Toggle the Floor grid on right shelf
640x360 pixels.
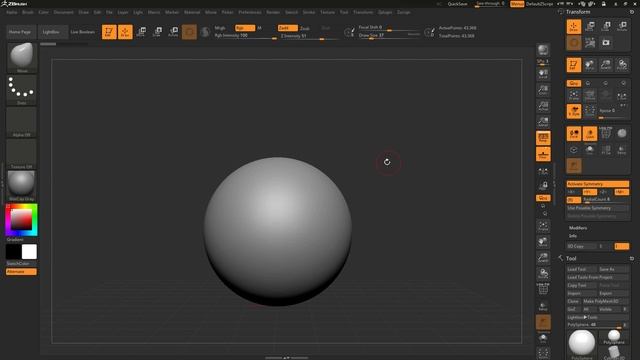543,154
